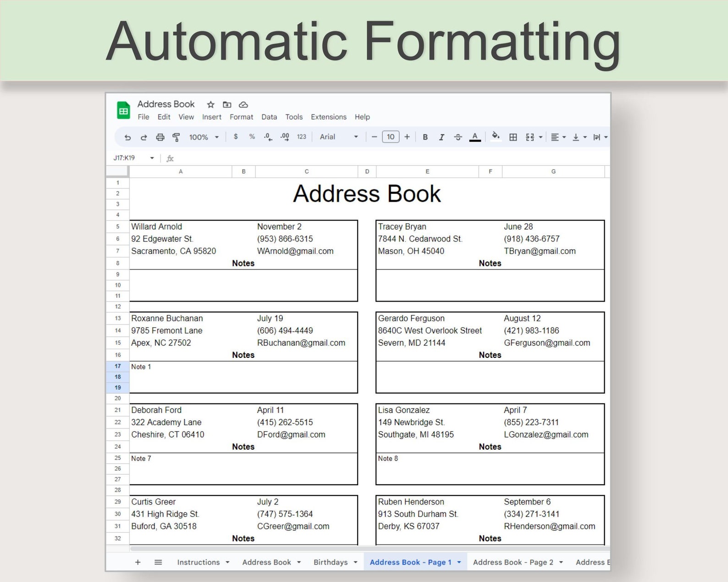The height and width of the screenshot is (582, 728).
Task: Expand merge cells options arrow
Action: pyautogui.click(x=541, y=137)
